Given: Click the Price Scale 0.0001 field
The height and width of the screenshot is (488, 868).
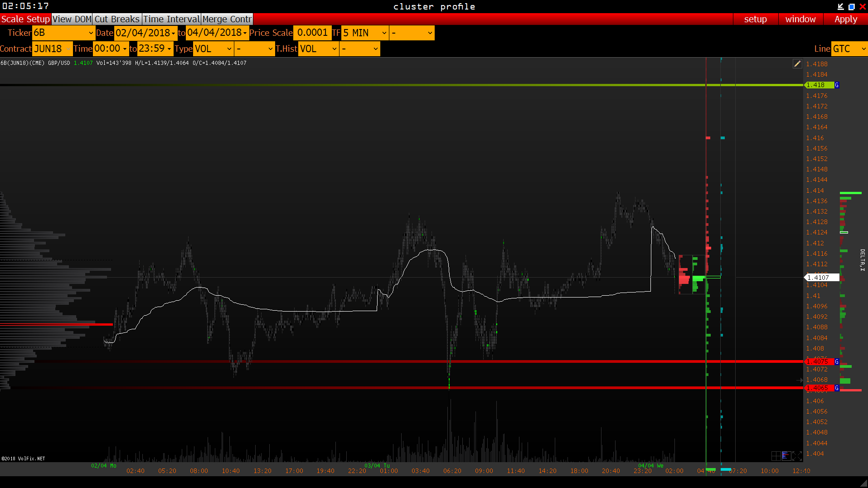Looking at the screenshot, I should coord(312,33).
